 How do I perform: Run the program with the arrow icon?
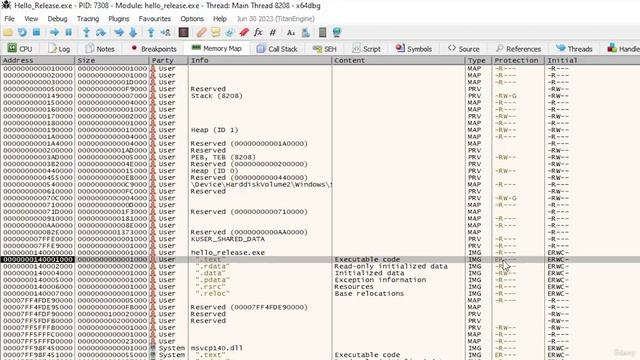pyautogui.click(x=54, y=32)
